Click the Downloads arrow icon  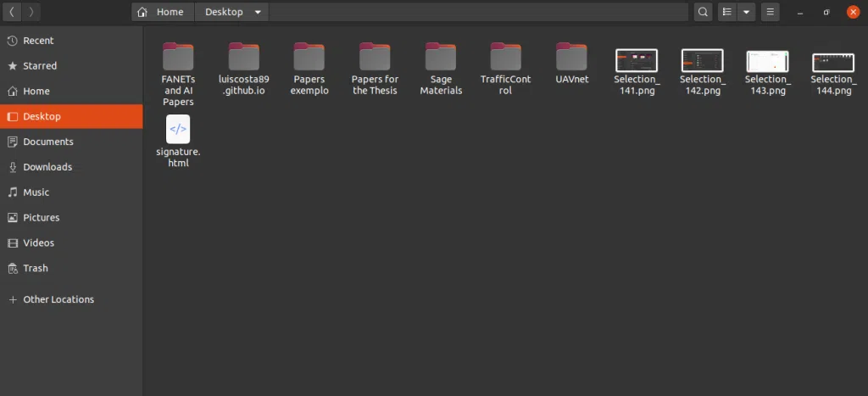12,167
